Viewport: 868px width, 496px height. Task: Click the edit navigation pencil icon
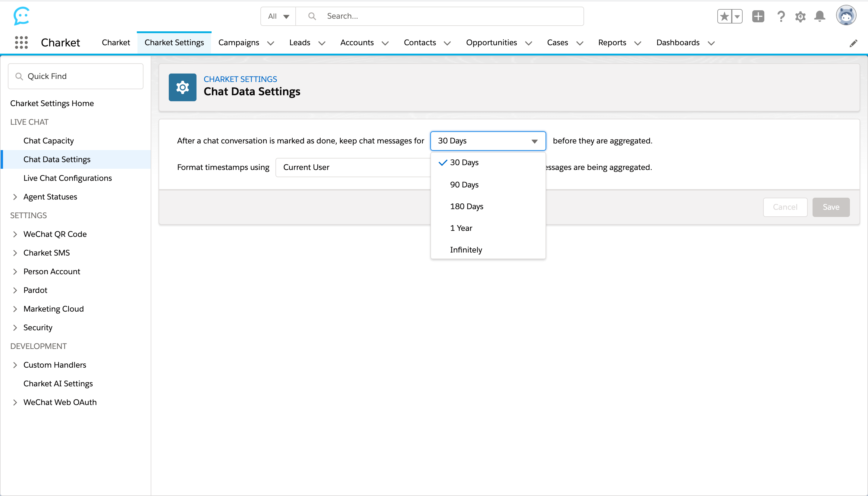coord(853,43)
